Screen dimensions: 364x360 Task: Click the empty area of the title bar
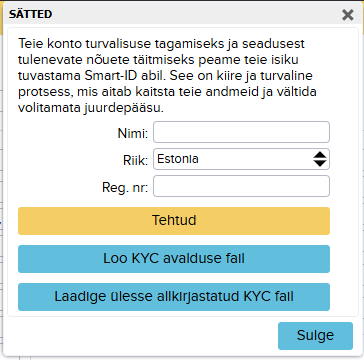click(197, 15)
